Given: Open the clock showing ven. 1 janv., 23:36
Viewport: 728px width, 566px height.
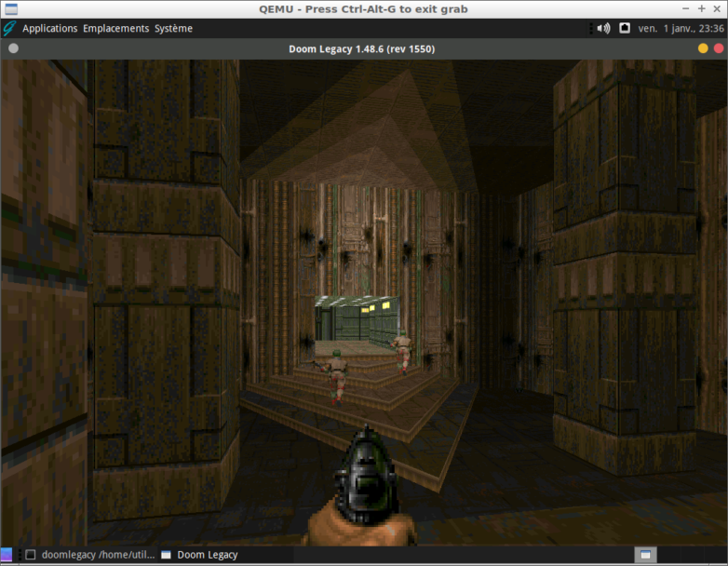Looking at the screenshot, I should pos(681,28).
